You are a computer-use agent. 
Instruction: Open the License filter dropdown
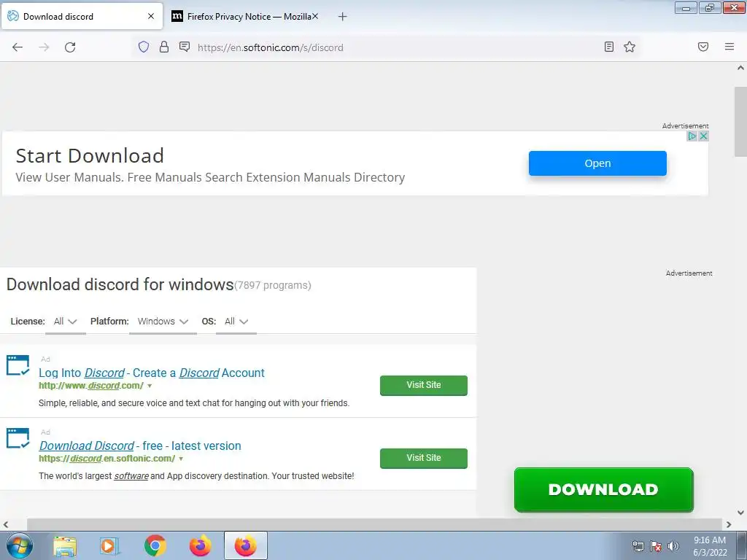pyautogui.click(x=65, y=322)
